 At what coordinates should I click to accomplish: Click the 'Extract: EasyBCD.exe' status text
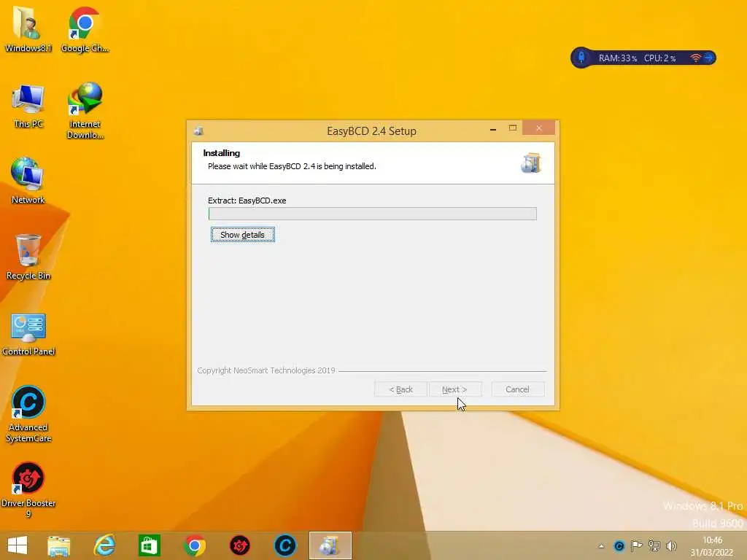point(247,201)
